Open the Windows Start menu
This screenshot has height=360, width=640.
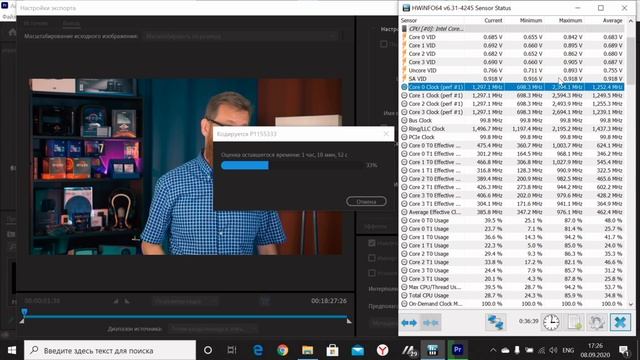coord(12,350)
